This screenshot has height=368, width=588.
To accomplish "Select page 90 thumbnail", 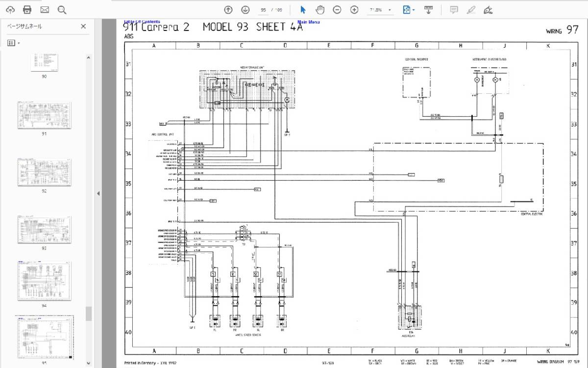I will (x=44, y=62).
